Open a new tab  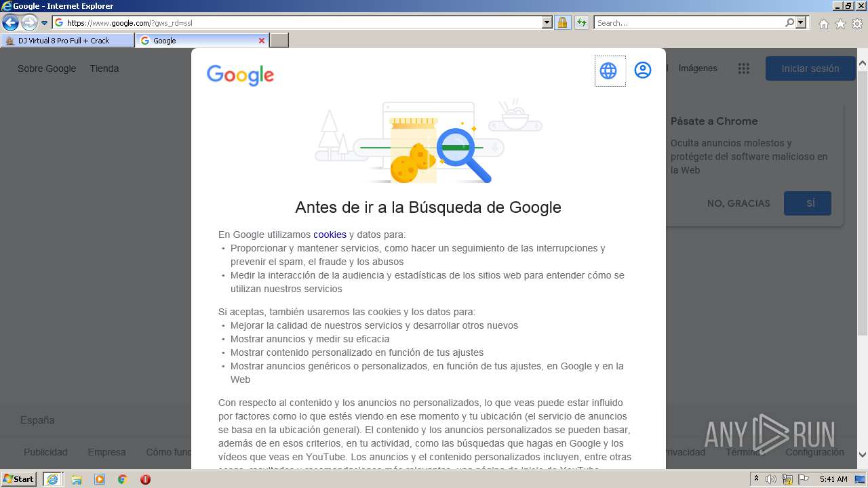[279, 41]
